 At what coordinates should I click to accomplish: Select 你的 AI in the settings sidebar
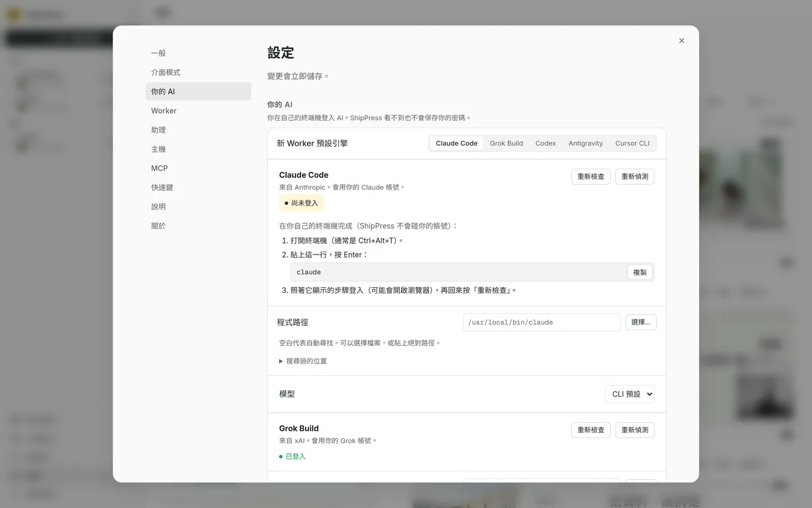click(x=198, y=91)
